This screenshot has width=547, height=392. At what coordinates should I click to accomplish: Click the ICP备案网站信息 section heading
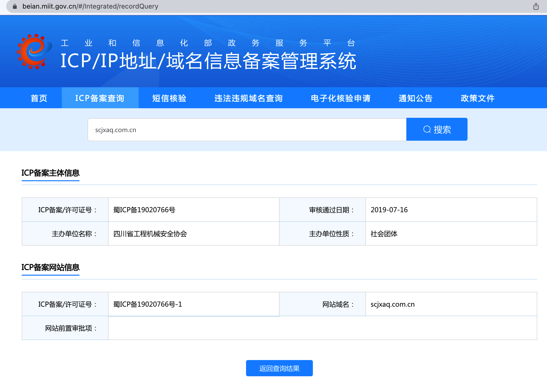click(50, 267)
